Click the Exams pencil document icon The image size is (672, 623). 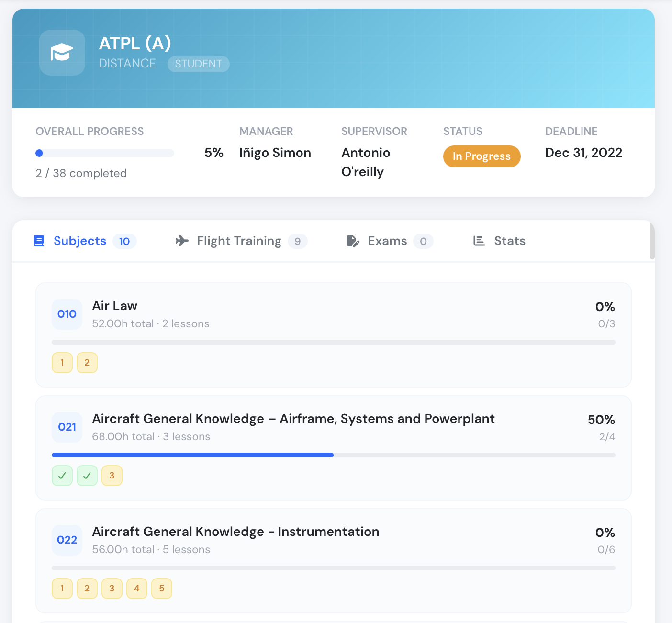click(353, 241)
